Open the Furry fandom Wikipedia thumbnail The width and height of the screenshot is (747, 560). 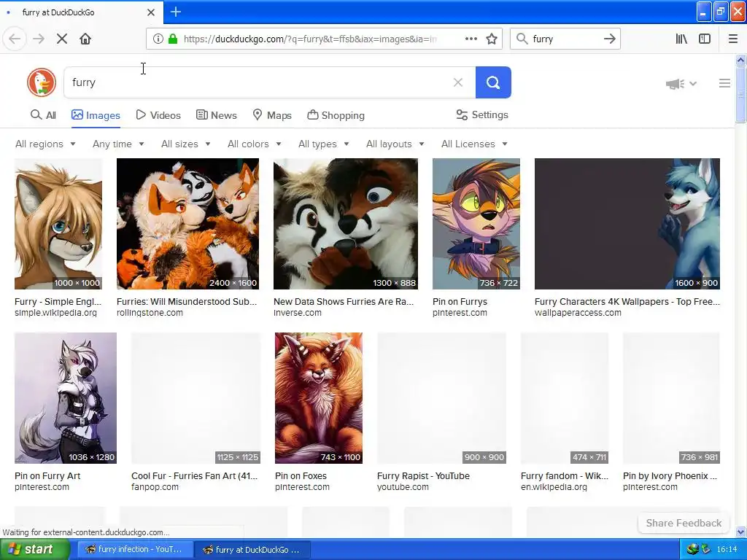pos(565,398)
